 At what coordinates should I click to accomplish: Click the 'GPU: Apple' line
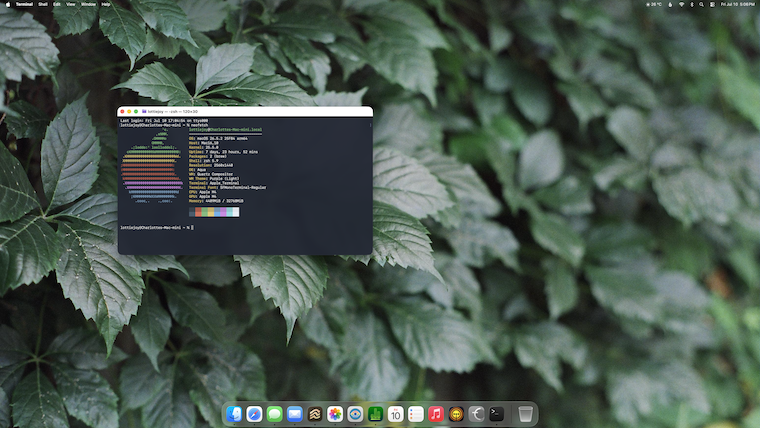pos(203,196)
